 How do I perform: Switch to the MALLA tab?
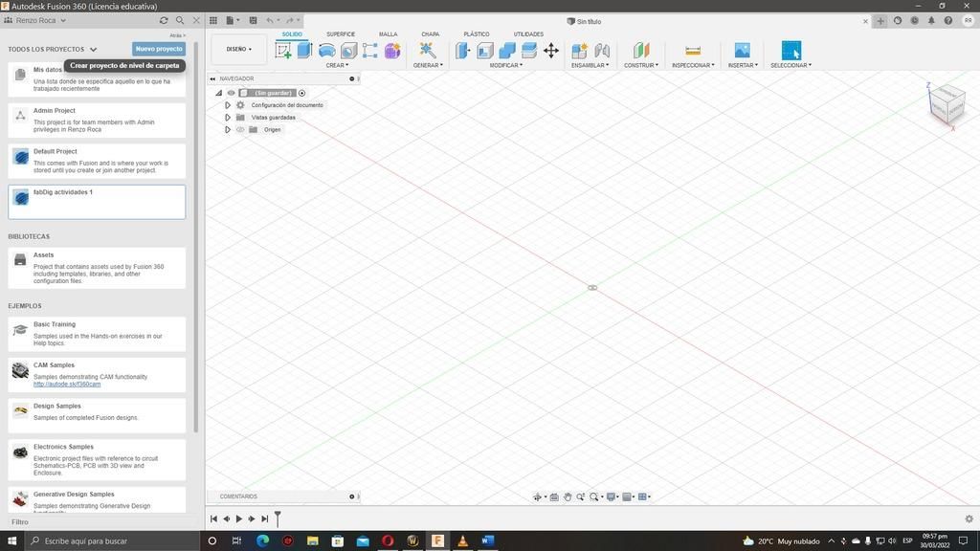389,34
